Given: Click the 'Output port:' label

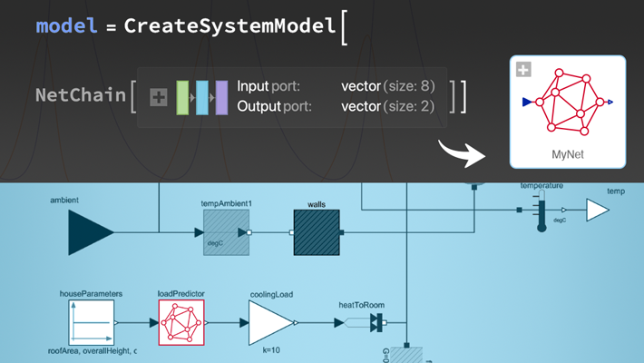Looking at the screenshot, I should pos(274,106).
